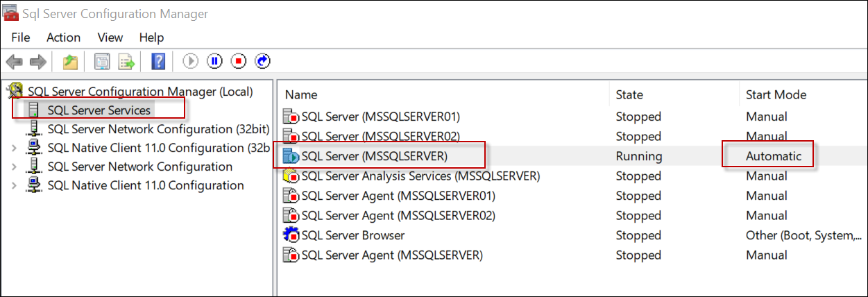Select the running SQL Server (MSSQLSERVER) service
The image size is (868, 297).
pos(374,156)
